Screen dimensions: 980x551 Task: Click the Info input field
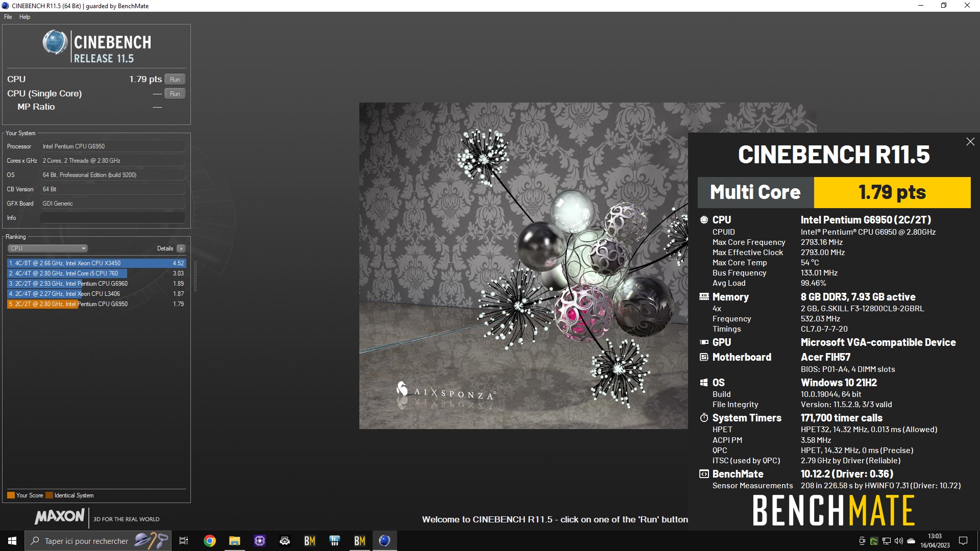point(112,218)
